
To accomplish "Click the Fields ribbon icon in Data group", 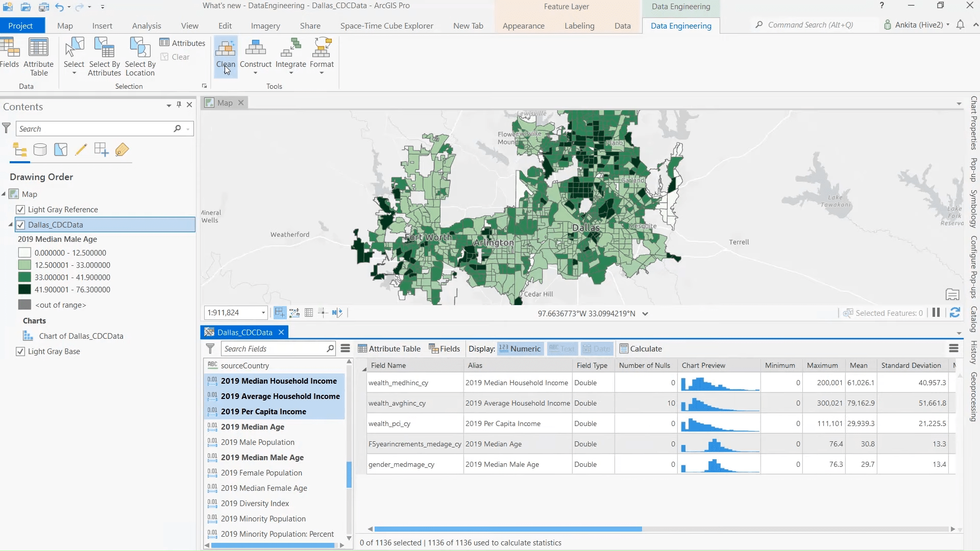I will coord(9,53).
